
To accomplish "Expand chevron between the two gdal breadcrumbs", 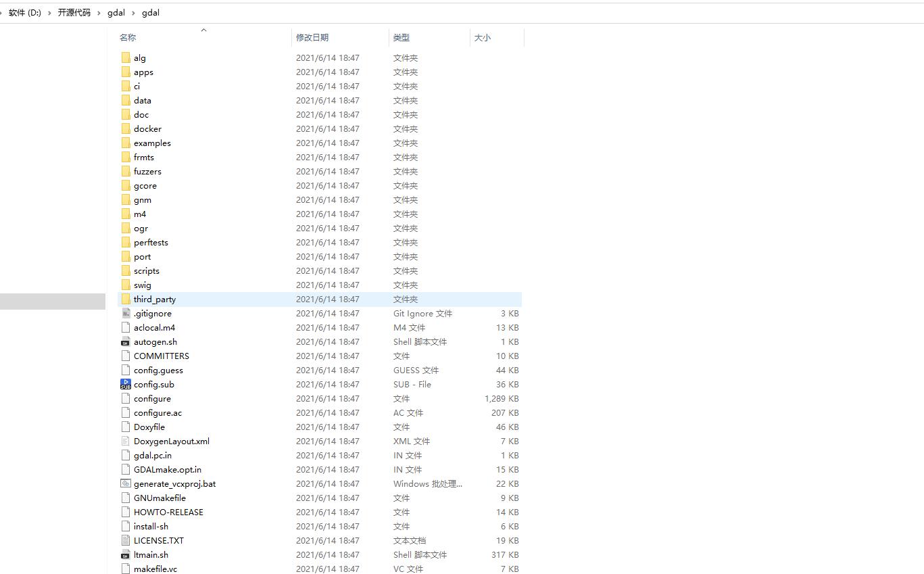I will (134, 13).
